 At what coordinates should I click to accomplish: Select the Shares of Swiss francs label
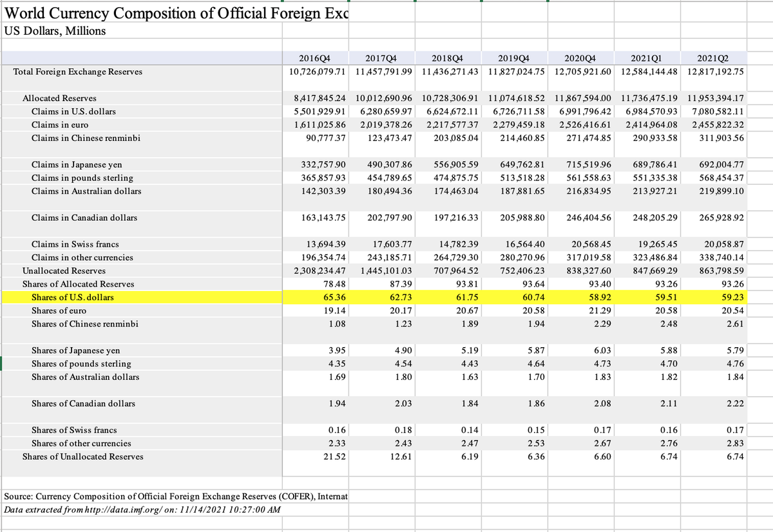tap(74, 430)
